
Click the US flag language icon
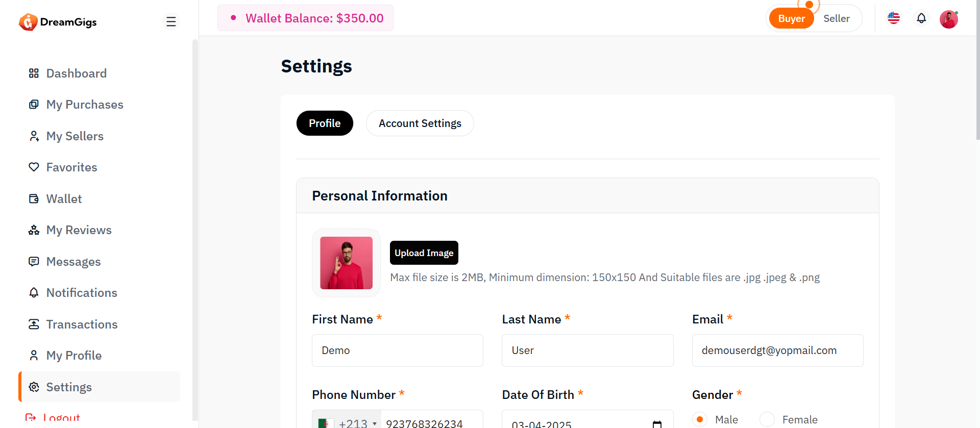point(893,18)
